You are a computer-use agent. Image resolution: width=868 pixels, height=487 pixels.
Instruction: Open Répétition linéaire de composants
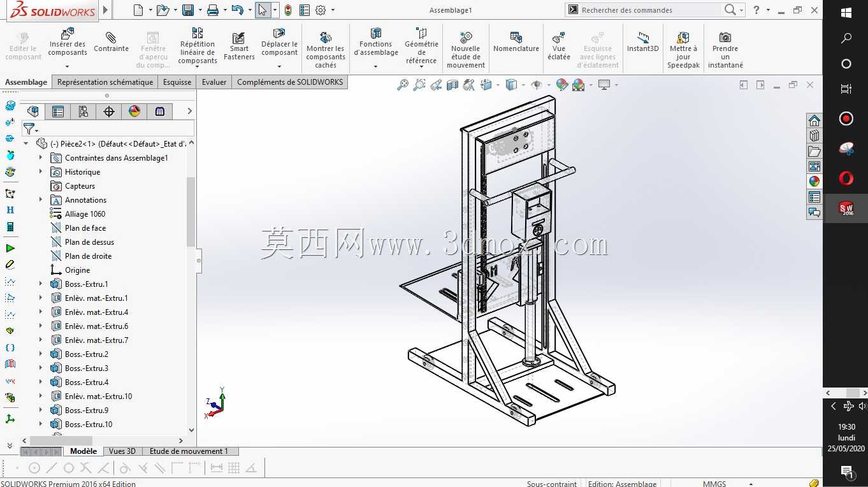[x=198, y=47]
